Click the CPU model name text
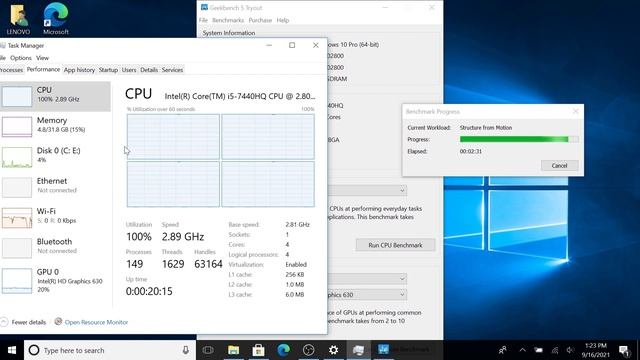This screenshot has width=640, height=360. tap(240, 96)
